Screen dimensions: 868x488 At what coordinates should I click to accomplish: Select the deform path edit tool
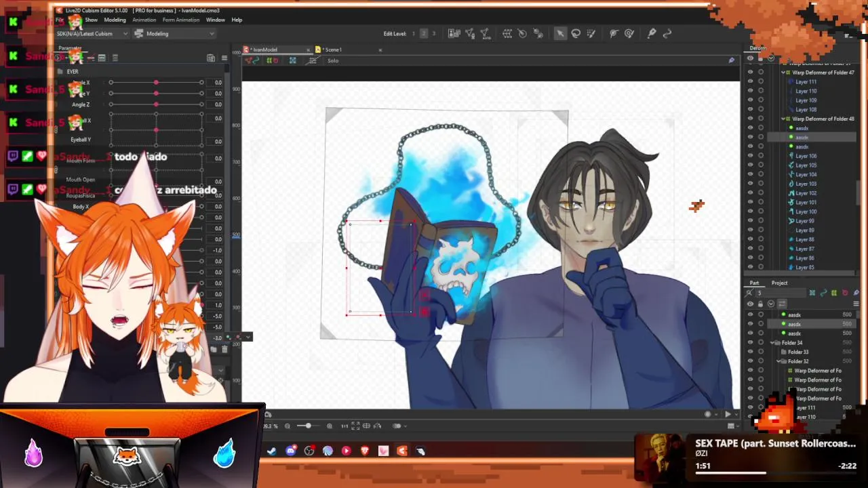629,33
